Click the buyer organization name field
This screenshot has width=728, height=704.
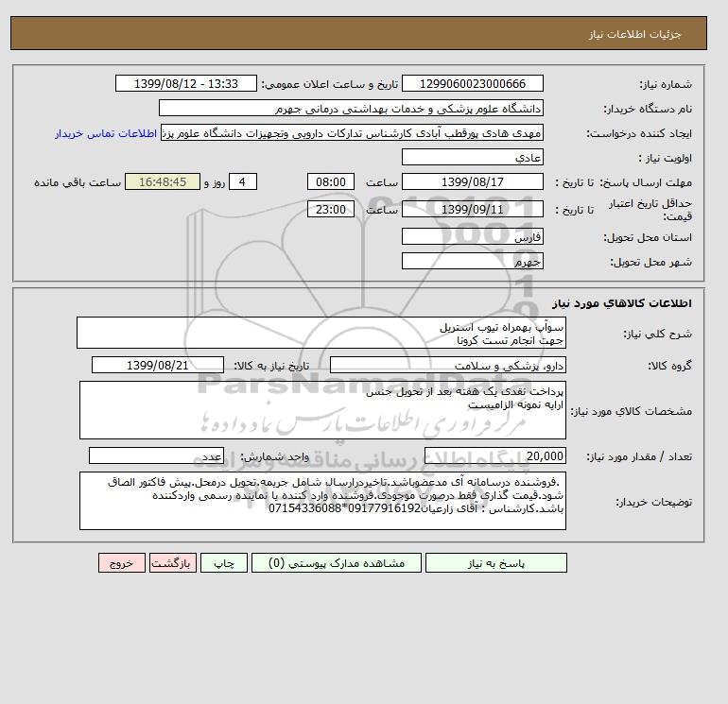coord(351,108)
